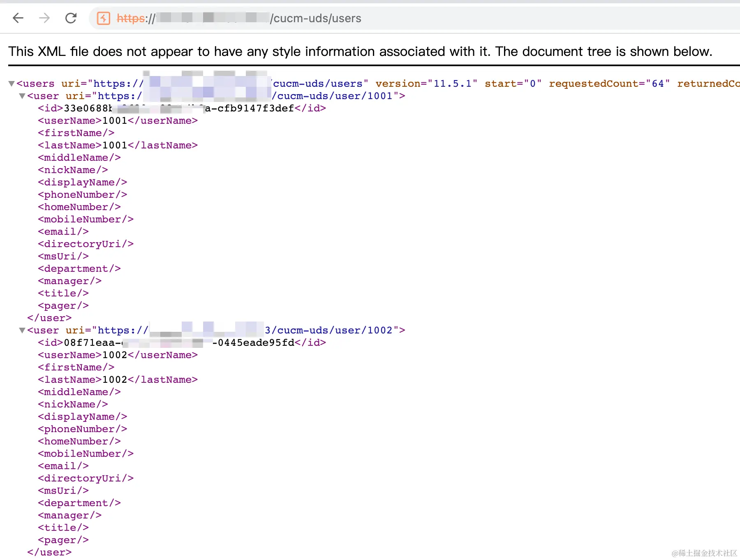Click the email tag under user 1002
This screenshot has height=560, width=740.
63,466
